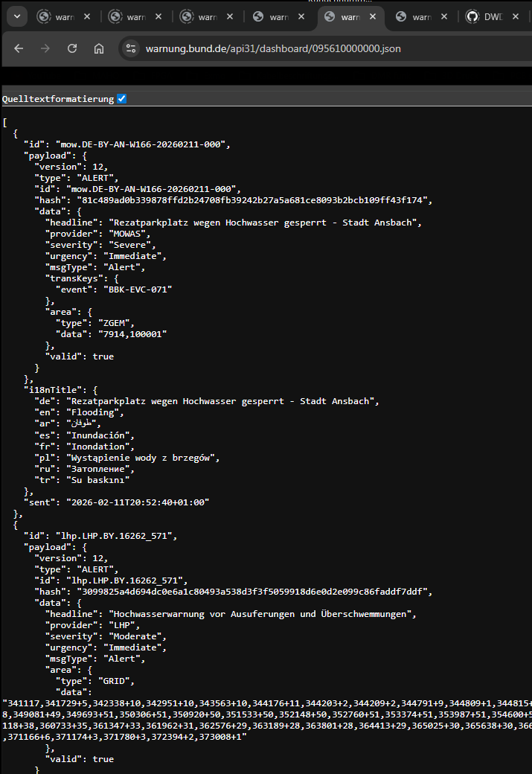Screen dimensions: 532x774
Task: Open the third warnung tab
Action: point(201,16)
